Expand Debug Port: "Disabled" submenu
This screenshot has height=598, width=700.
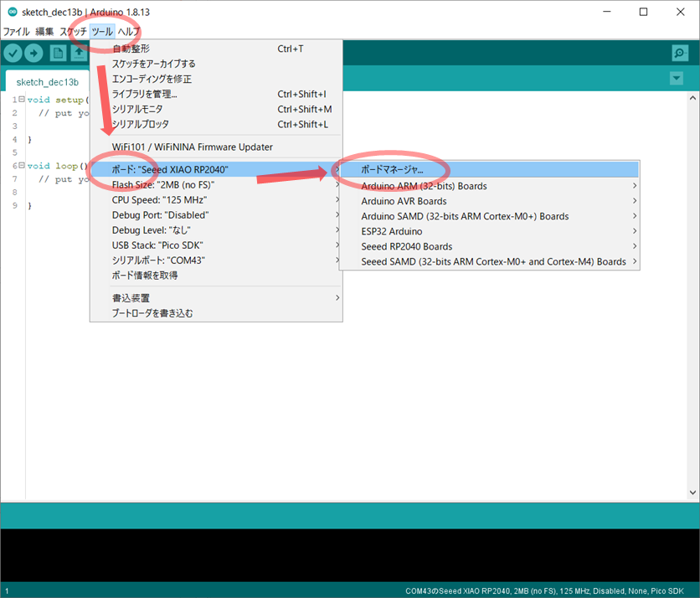[216, 215]
